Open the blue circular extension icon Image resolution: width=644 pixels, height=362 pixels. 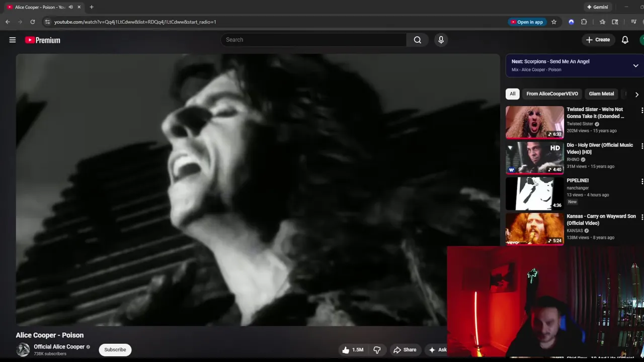[x=571, y=22]
